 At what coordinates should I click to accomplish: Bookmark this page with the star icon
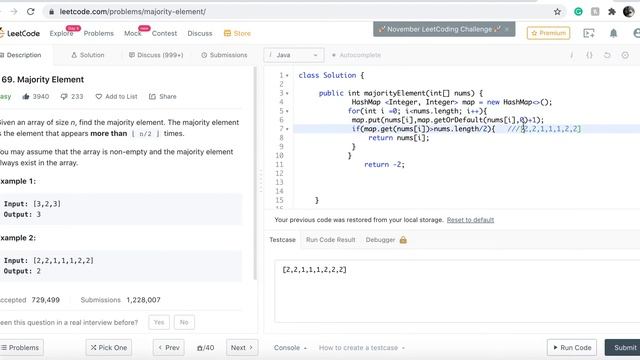click(x=557, y=12)
